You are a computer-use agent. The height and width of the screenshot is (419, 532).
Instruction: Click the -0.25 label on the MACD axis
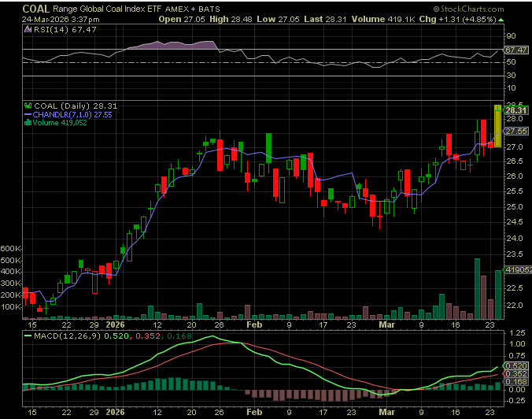click(x=516, y=401)
